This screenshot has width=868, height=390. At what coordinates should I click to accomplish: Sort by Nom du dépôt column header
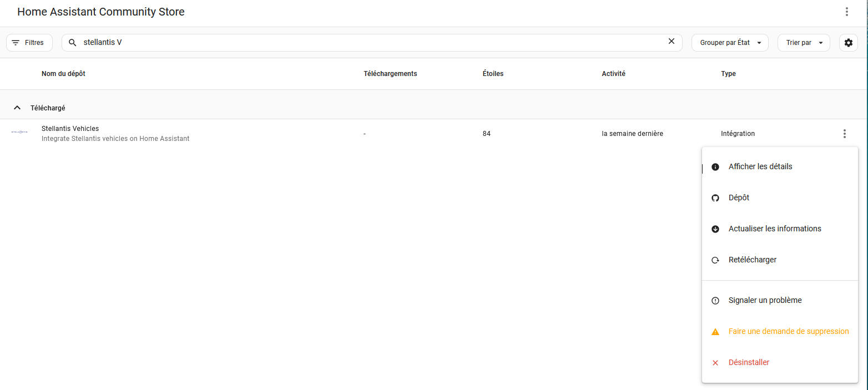click(63, 74)
